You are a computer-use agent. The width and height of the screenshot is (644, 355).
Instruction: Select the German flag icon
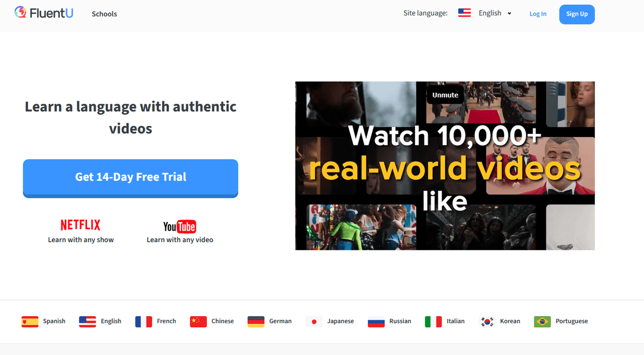click(x=256, y=321)
